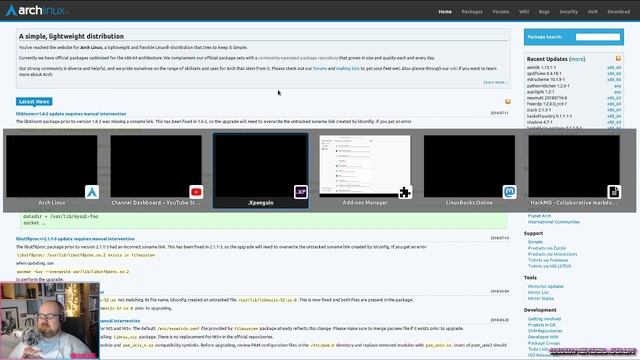The width and height of the screenshot is (640, 360).
Task: Open the Recent Updates RSS feed icon
Action: [618, 58]
